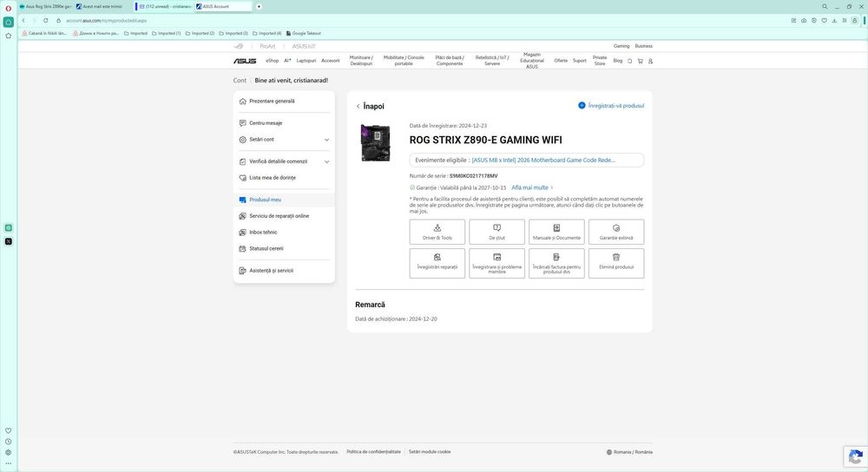
Task: Open the Gaming top link
Action: [621, 46]
